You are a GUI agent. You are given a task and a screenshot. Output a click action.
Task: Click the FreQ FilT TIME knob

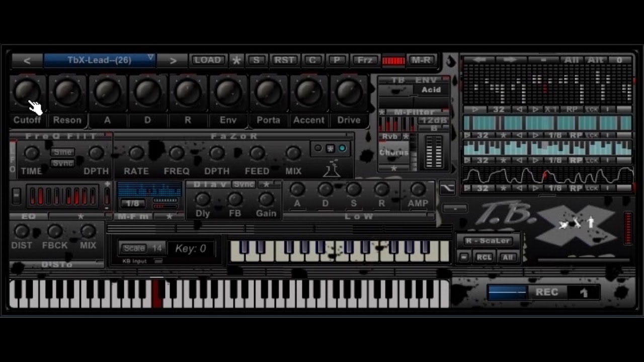click(32, 153)
